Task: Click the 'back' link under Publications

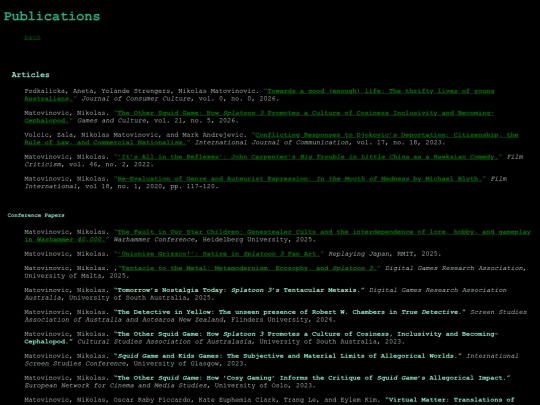Action: tap(32, 37)
